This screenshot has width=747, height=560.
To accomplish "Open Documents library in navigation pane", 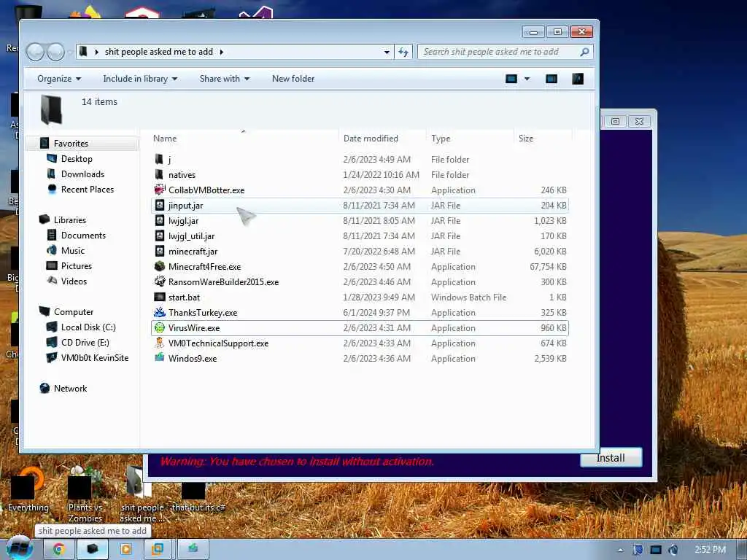I will pos(83,236).
